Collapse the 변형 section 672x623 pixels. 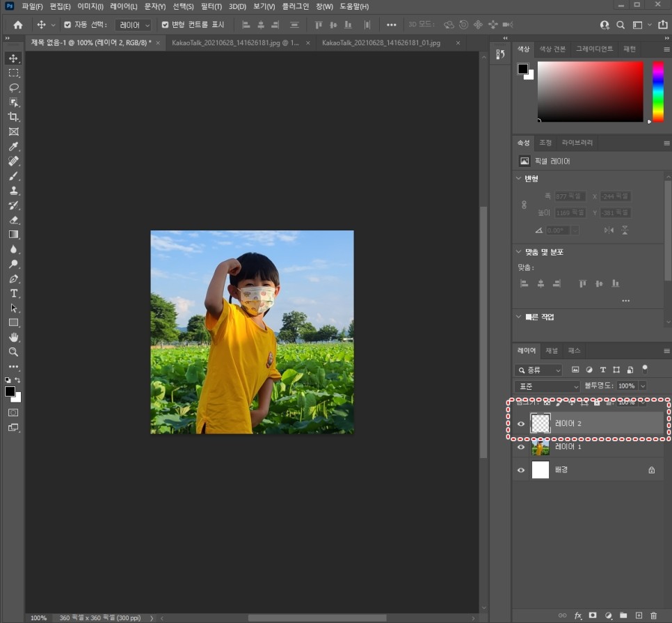[x=518, y=178]
